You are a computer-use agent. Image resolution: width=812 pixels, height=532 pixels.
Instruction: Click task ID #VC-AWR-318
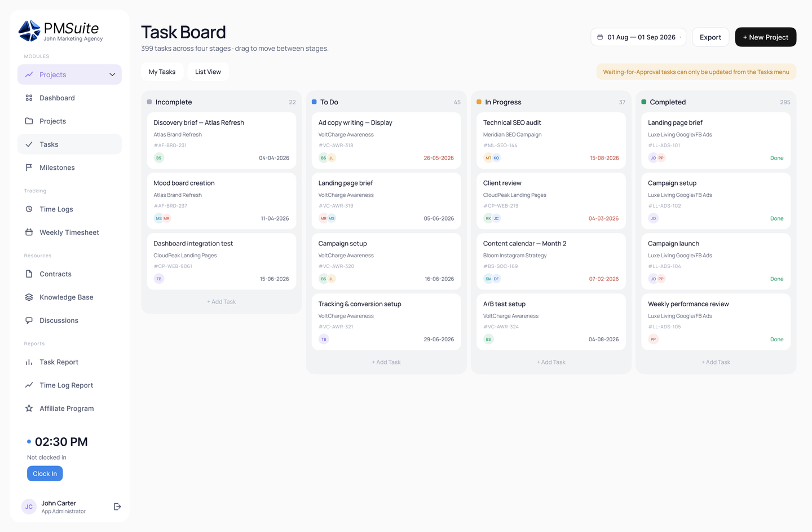(336, 146)
